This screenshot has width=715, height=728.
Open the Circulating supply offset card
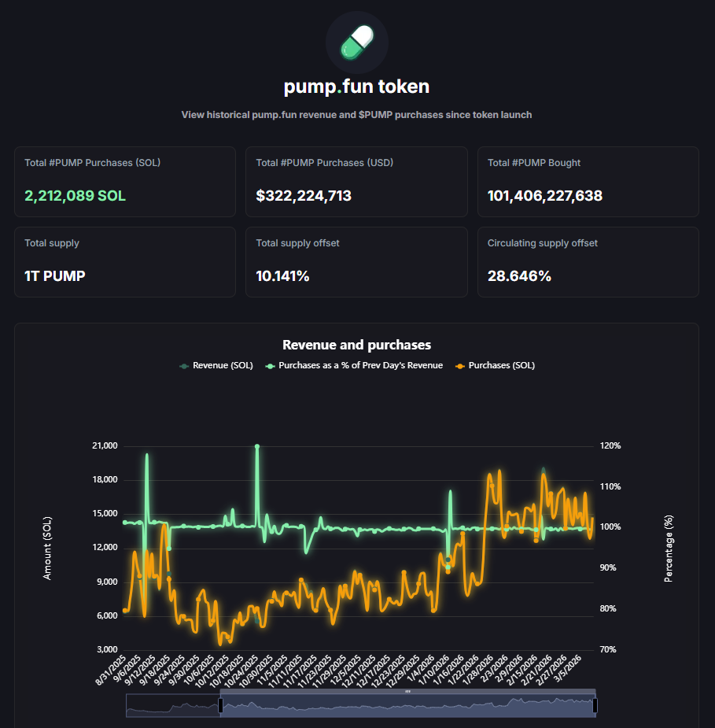tap(588, 262)
